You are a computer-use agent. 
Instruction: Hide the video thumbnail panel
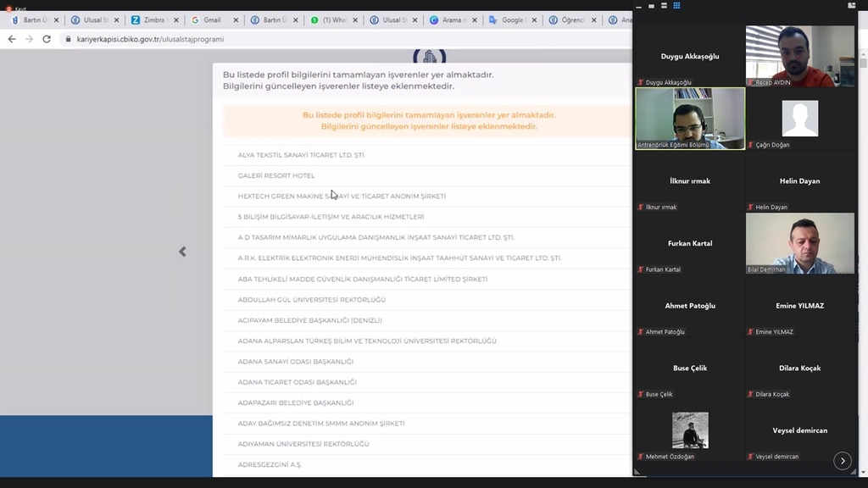[640, 4]
